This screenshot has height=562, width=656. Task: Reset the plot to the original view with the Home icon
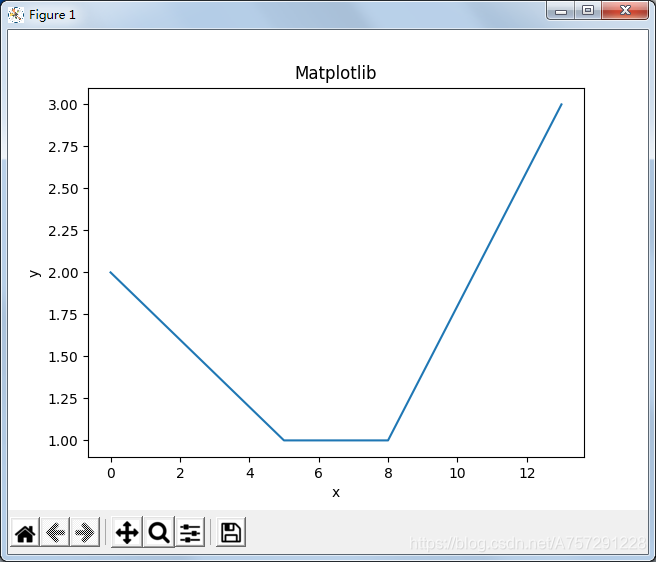[x=25, y=532]
